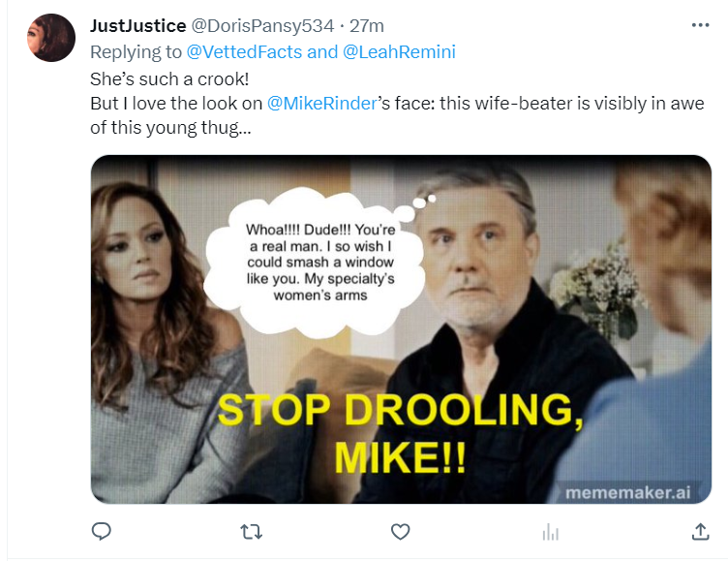Screen dimensions: 728x561
Task: Click the small thought bubble dots in the meme
Action: pyautogui.click(x=424, y=202)
